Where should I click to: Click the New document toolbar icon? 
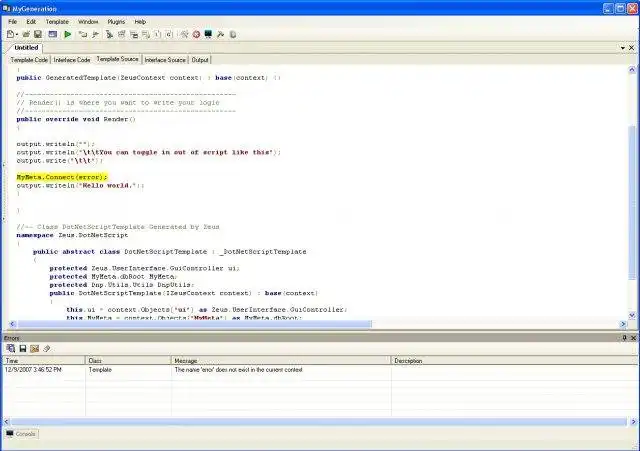pyautogui.click(x=10, y=35)
